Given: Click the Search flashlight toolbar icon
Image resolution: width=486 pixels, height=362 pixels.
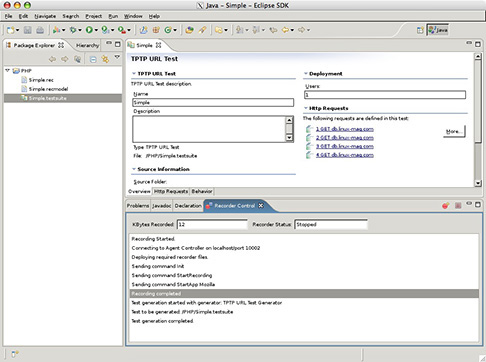Looking at the screenshot, I should point(202,30).
